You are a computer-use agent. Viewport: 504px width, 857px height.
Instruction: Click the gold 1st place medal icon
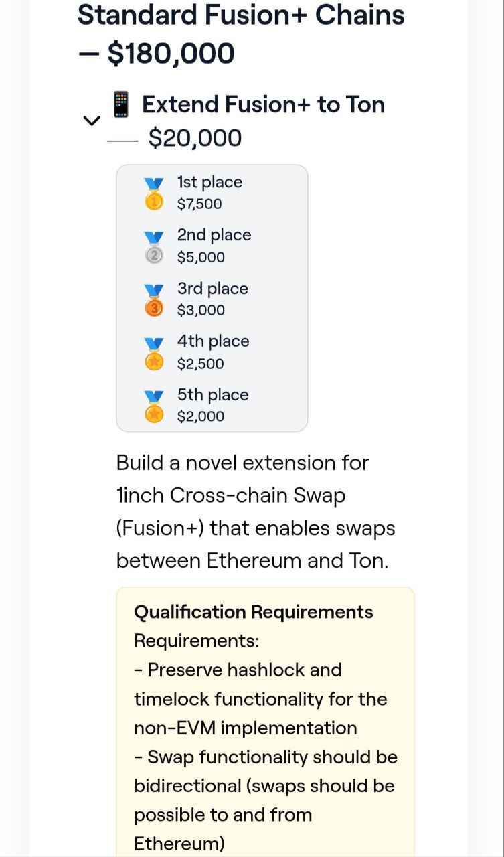click(x=154, y=193)
